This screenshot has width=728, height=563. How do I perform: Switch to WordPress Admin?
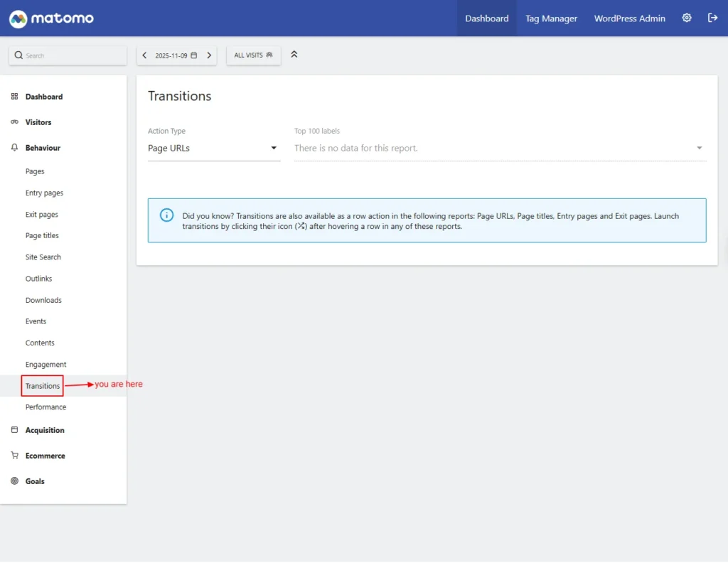point(629,18)
